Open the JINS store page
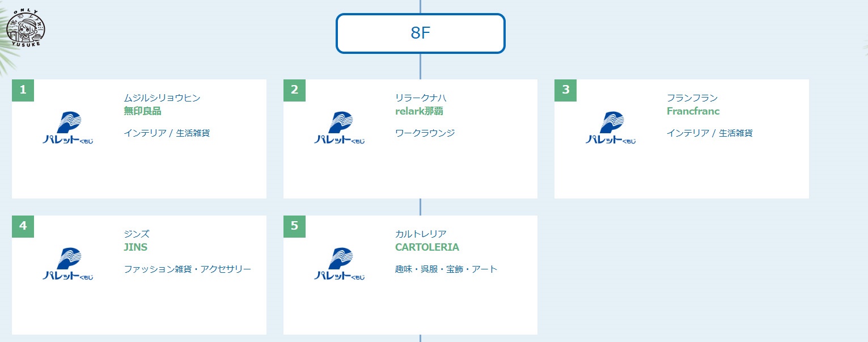Image resolution: width=868 pixels, height=342 pixels. tap(136, 247)
